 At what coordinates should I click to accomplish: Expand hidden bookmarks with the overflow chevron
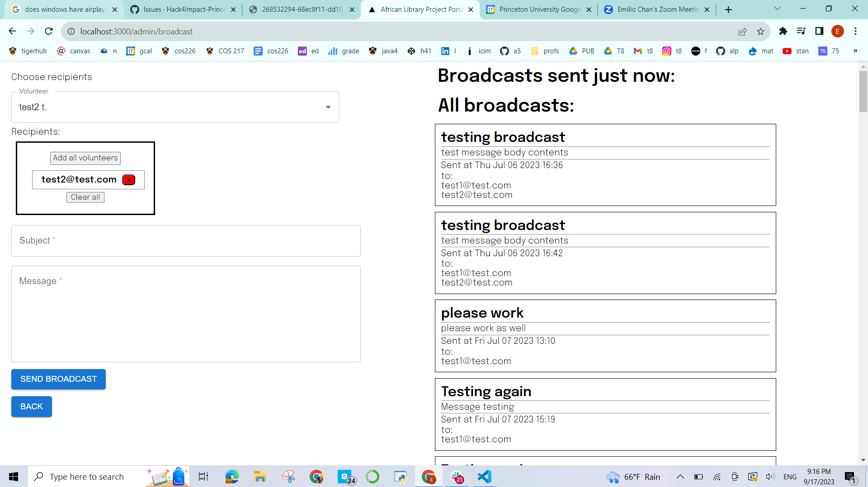pyautogui.click(x=855, y=51)
